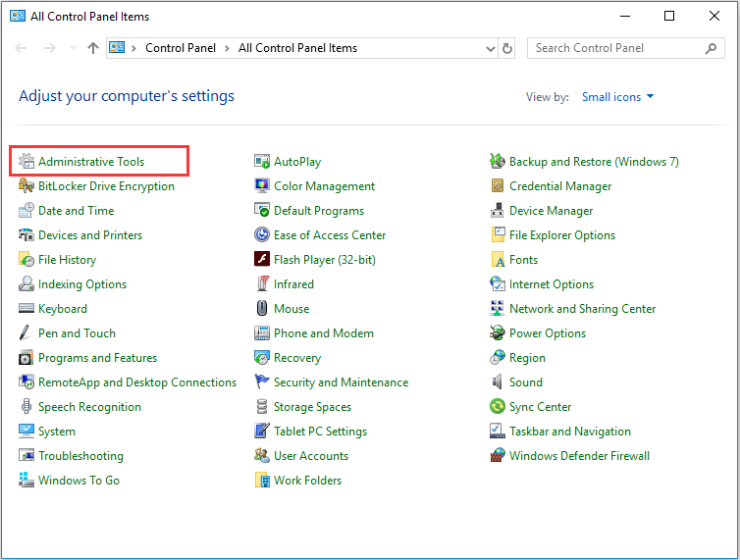Open the Default Programs link
This screenshot has width=740, height=560.
(319, 211)
